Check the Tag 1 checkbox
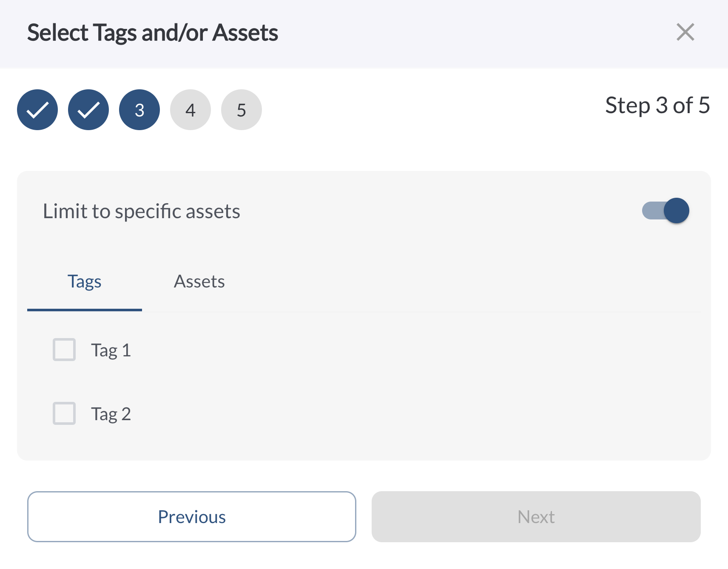Viewport: 728px width, 569px height. click(x=64, y=350)
